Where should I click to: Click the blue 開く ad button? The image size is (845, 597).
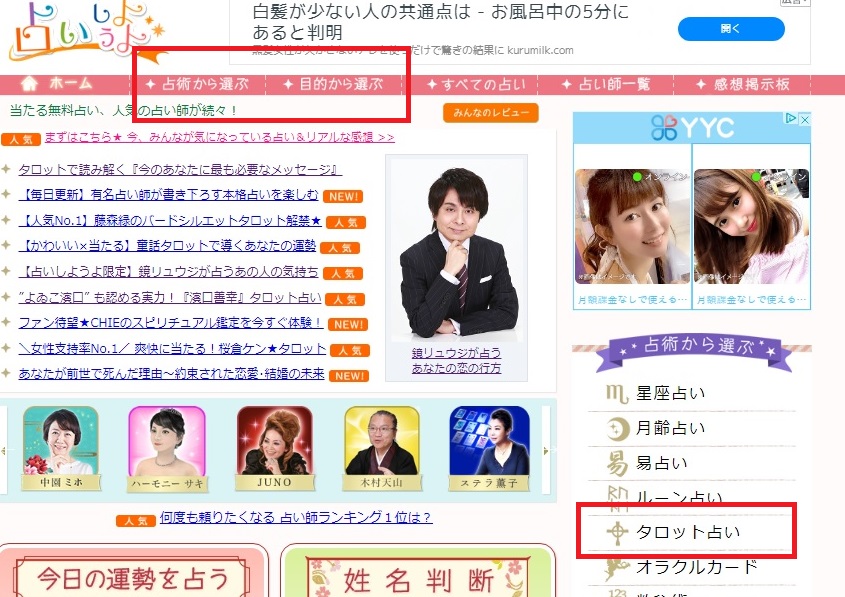click(731, 29)
